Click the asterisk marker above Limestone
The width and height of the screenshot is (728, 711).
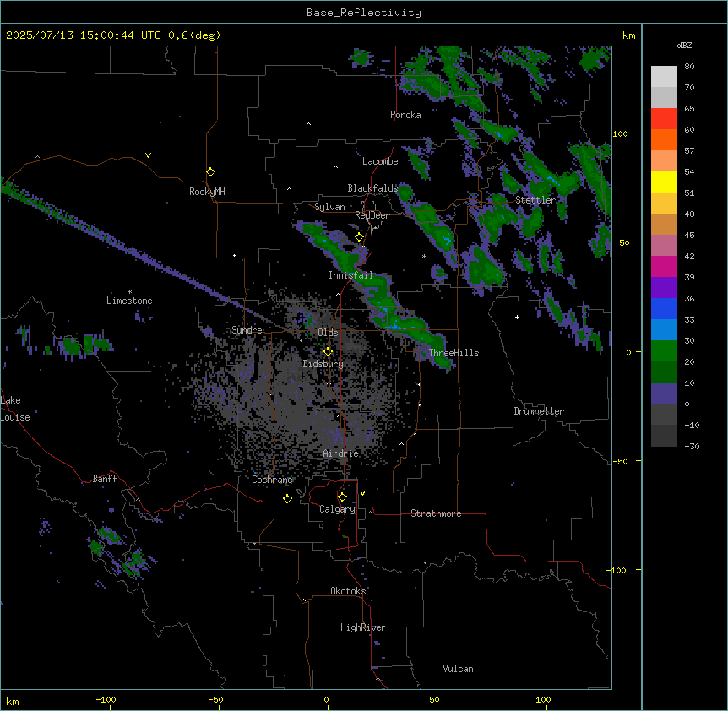(129, 292)
